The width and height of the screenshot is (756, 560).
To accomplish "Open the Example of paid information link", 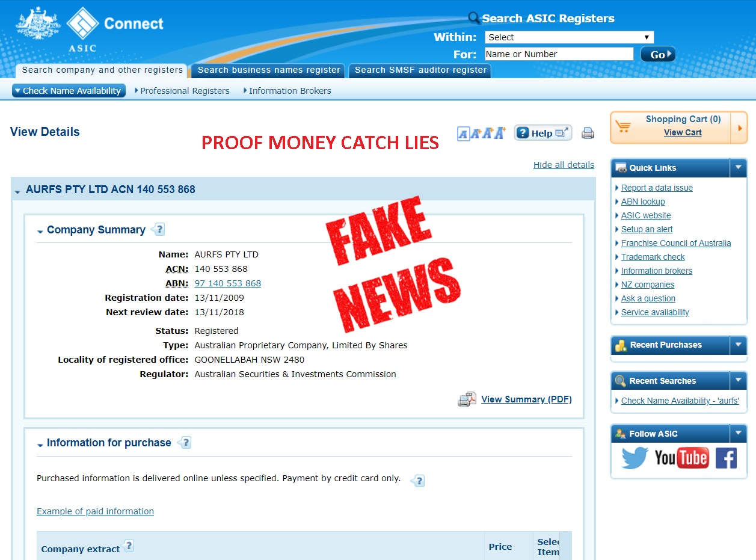I will pos(95,511).
